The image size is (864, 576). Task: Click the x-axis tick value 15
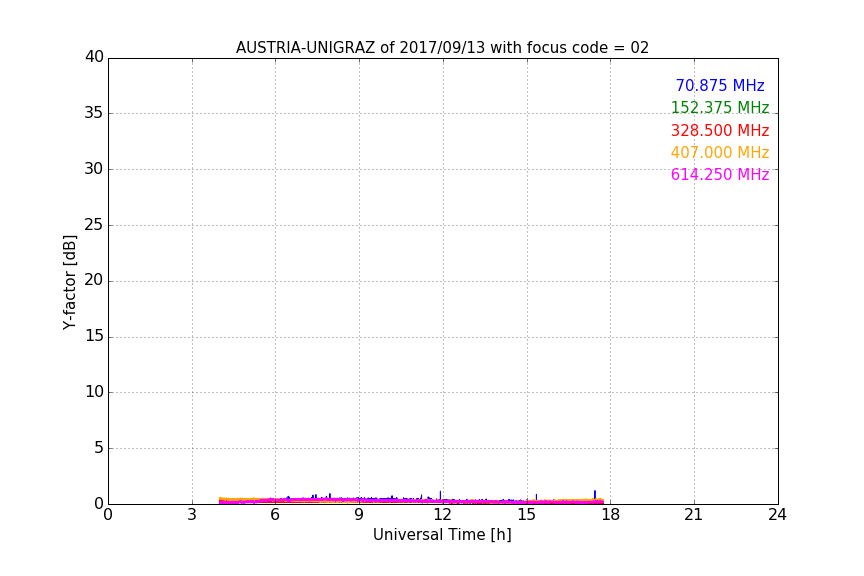point(526,515)
